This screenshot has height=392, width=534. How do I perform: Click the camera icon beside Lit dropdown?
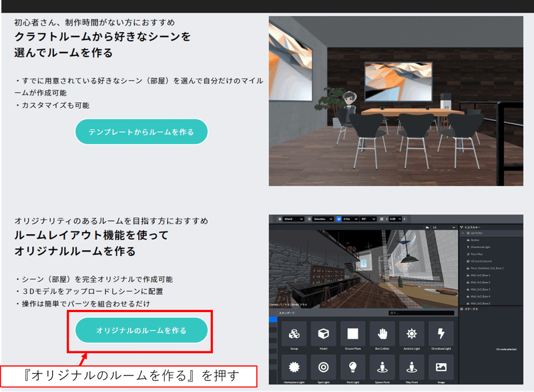[x=427, y=227]
